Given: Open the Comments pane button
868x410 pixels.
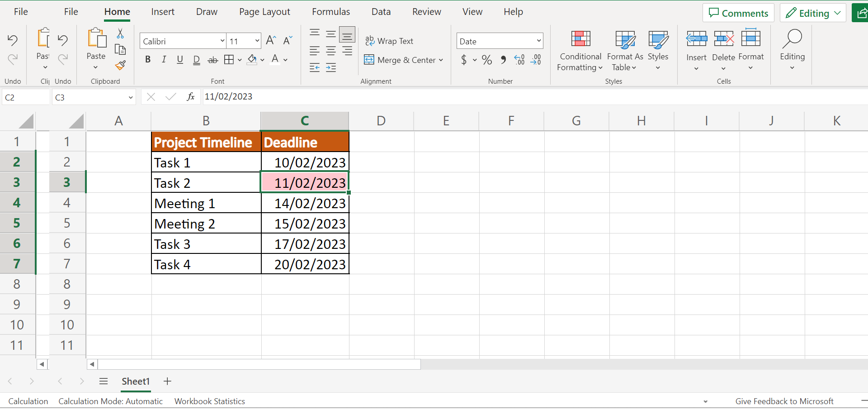Looking at the screenshot, I should [x=738, y=13].
